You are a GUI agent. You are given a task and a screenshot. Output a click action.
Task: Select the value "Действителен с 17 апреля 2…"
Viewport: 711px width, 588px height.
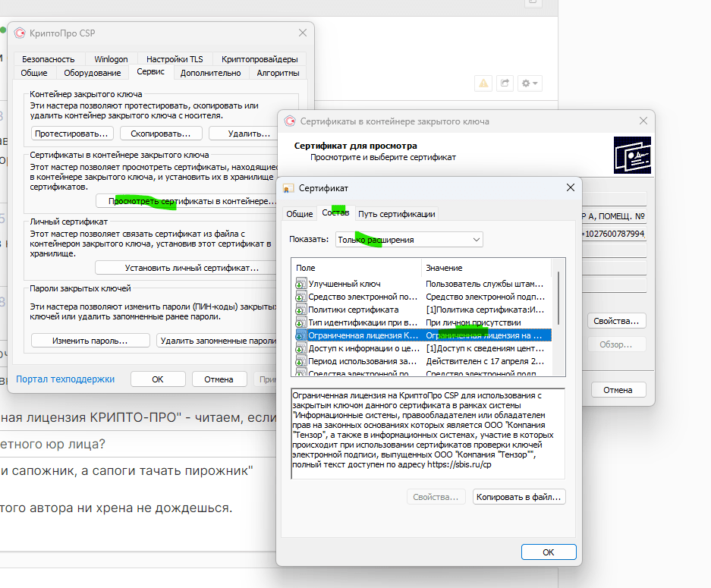pyautogui.click(x=485, y=361)
